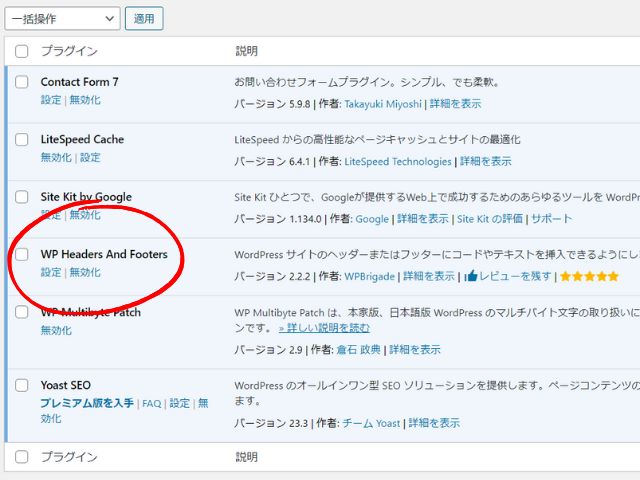Visit the LiteSpeed Technologies author link

[x=398, y=161]
